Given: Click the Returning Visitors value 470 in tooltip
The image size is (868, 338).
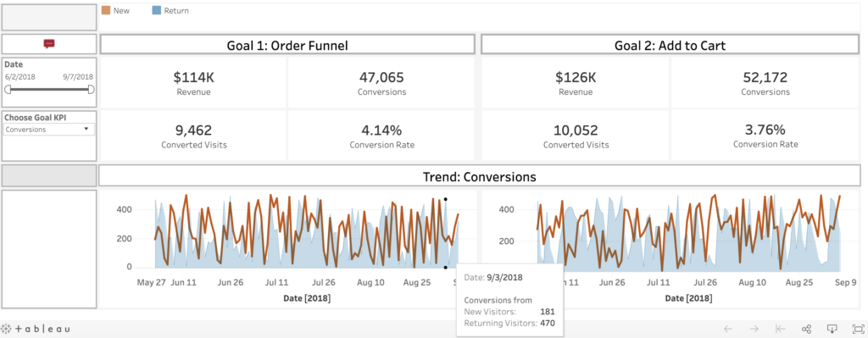Looking at the screenshot, I should (548, 323).
